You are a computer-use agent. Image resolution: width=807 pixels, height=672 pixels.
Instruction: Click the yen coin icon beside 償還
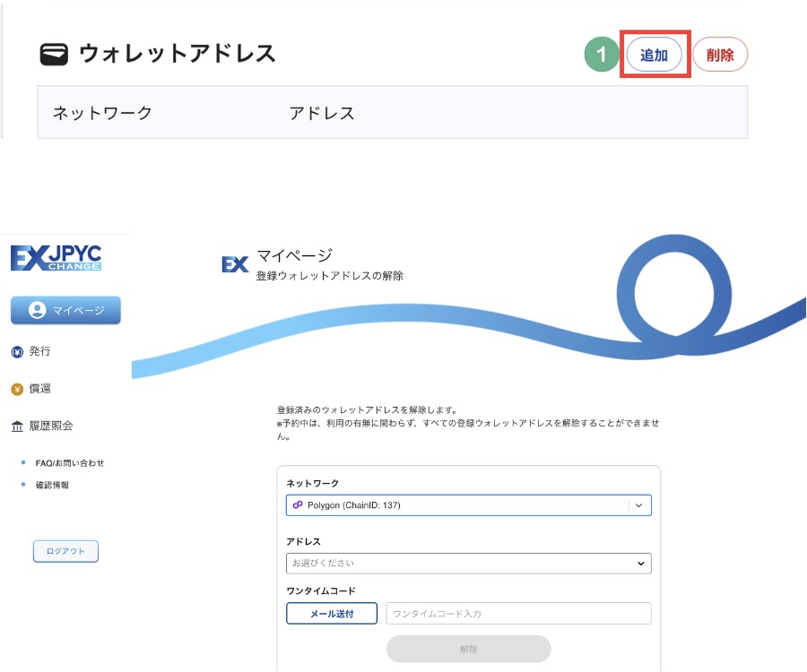tap(16, 389)
